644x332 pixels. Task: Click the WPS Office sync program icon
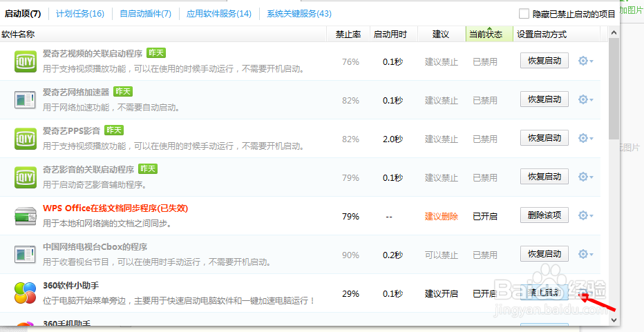(26, 216)
